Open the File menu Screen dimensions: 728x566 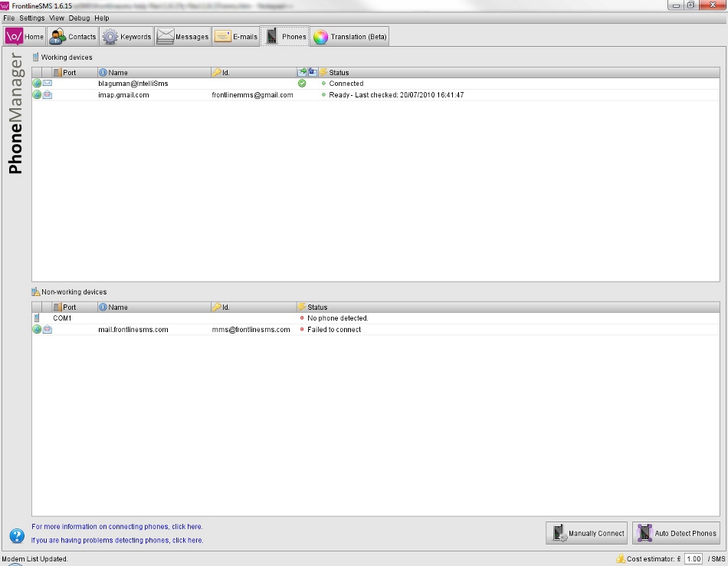[9, 18]
